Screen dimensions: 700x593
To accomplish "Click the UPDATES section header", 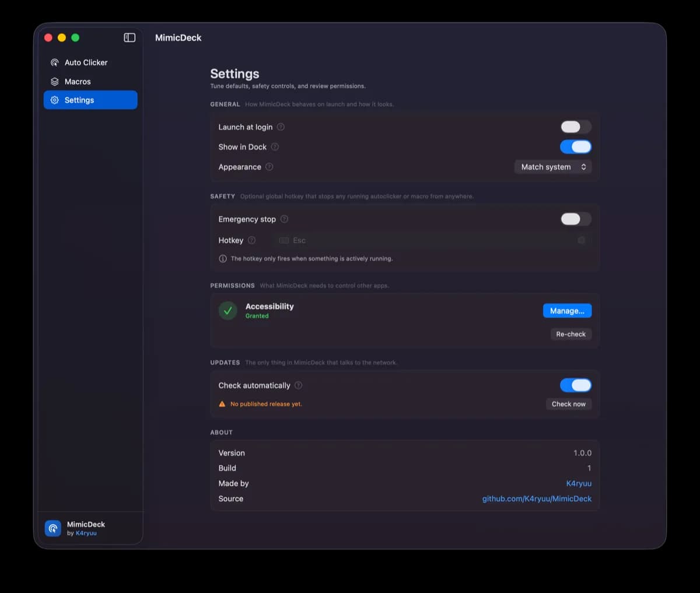I will point(225,362).
